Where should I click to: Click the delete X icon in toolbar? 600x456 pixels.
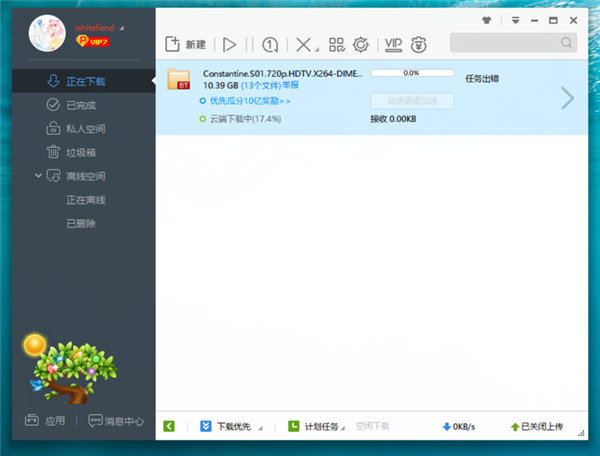point(301,44)
